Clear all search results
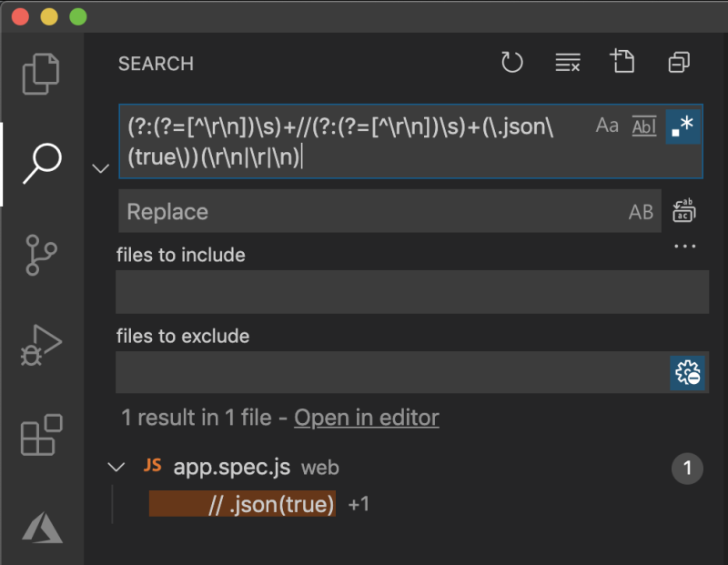This screenshot has width=728, height=565. tap(567, 63)
